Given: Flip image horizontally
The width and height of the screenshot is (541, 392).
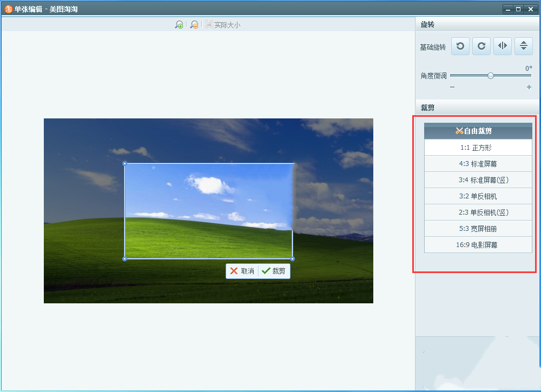Looking at the screenshot, I should point(503,46).
